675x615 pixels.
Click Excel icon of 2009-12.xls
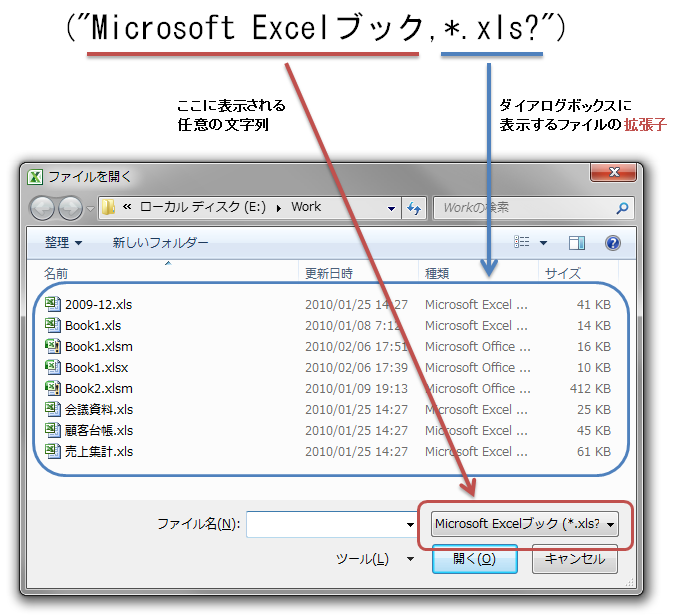click(x=53, y=304)
